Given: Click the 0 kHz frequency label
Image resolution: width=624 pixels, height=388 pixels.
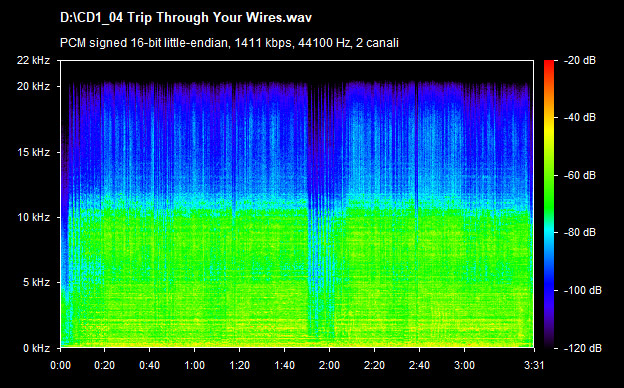Looking at the screenshot, I should pos(36,348).
